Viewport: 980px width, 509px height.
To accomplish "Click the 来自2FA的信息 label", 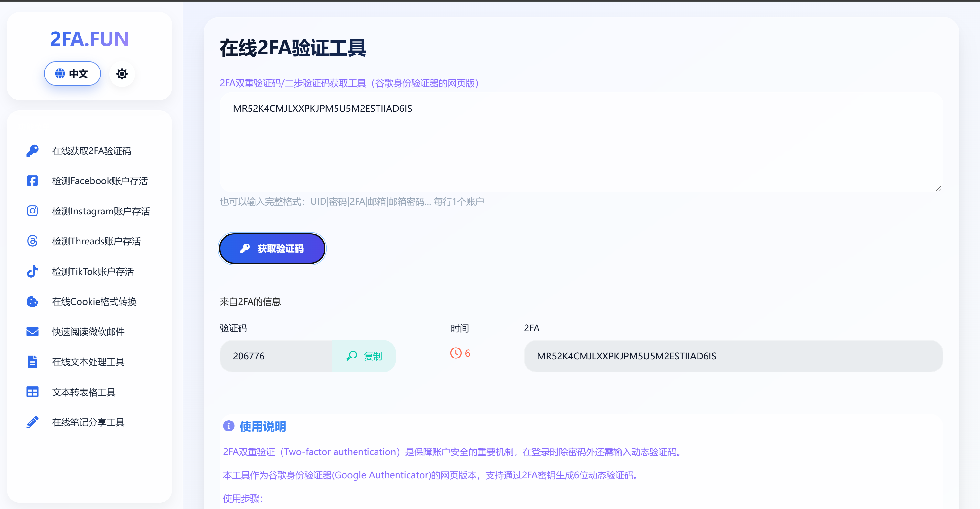I will click(250, 302).
